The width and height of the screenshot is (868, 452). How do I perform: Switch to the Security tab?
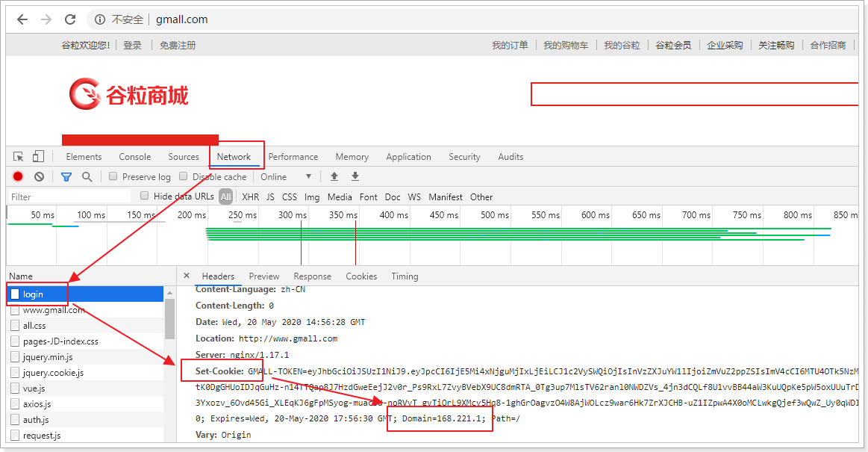pyautogui.click(x=464, y=157)
